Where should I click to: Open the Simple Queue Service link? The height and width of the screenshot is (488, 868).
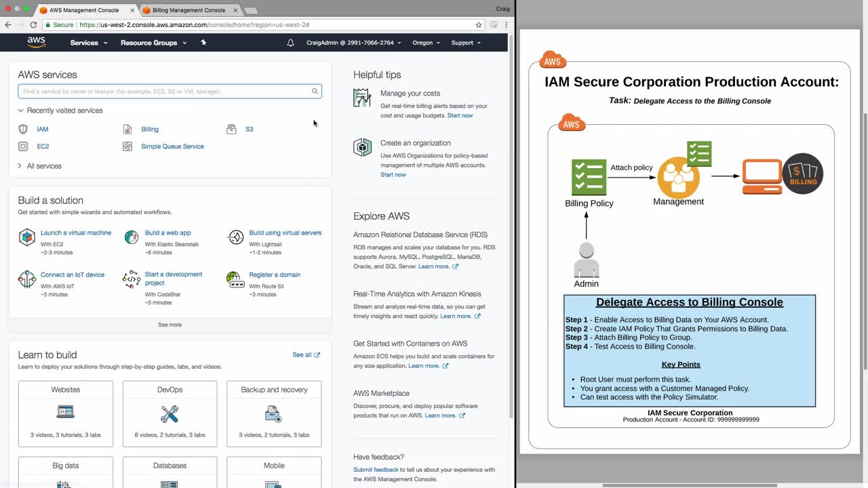coord(172,146)
